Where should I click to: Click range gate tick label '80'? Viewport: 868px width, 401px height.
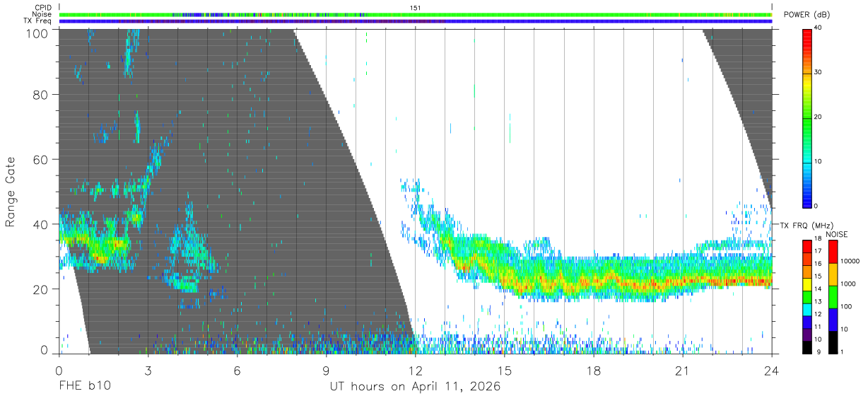click(42, 95)
